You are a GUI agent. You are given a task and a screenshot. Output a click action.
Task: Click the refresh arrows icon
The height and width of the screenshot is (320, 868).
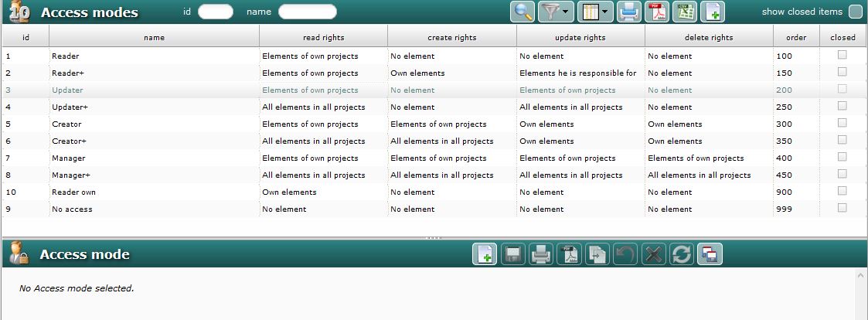click(x=682, y=254)
